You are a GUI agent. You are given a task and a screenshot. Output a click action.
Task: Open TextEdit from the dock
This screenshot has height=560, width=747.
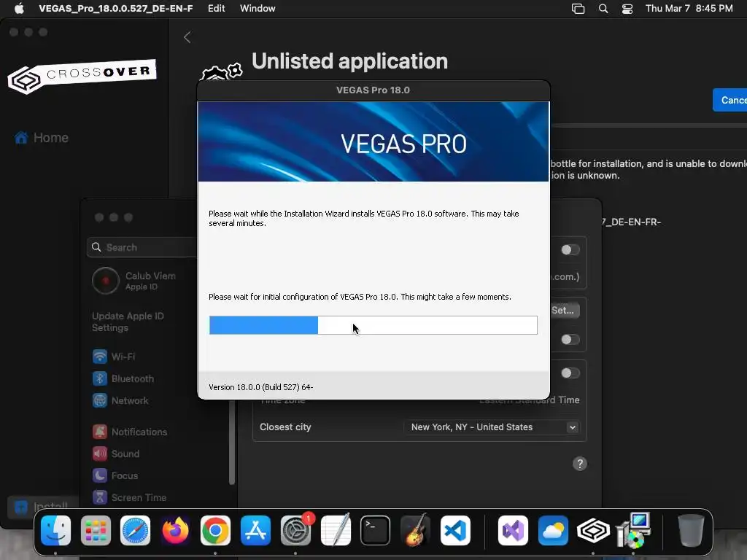pyautogui.click(x=336, y=530)
